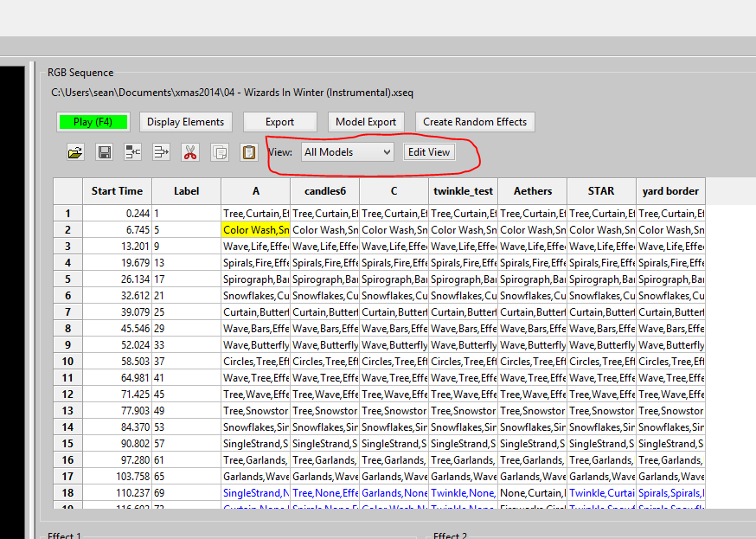Select the Aethers column header
The width and height of the screenshot is (756, 539).
[x=533, y=191]
